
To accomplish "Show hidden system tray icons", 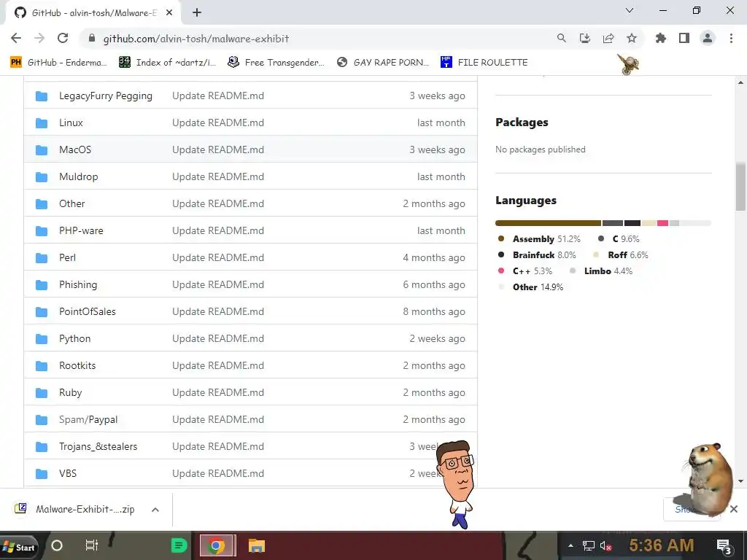I will (570, 545).
